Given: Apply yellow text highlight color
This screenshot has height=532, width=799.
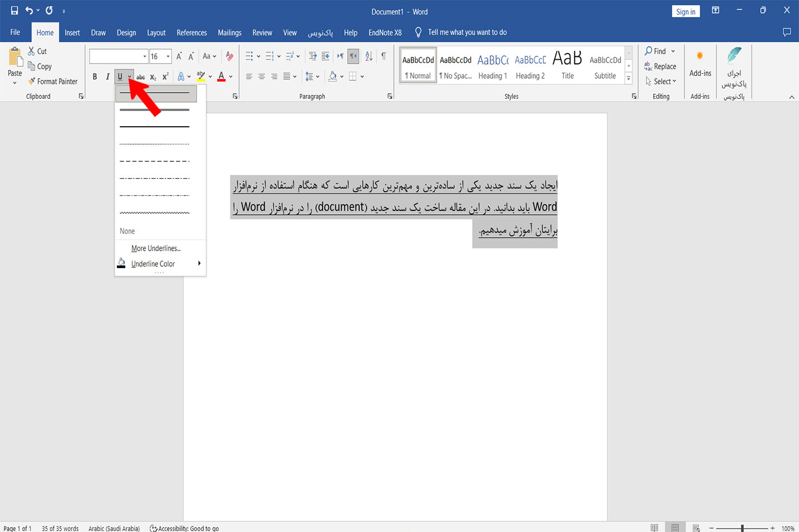Looking at the screenshot, I should pyautogui.click(x=201, y=76).
